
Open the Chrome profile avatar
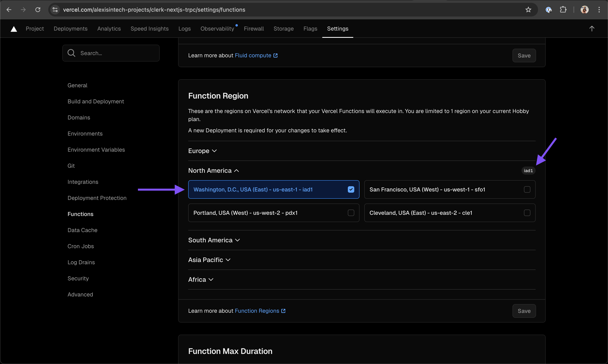584,10
